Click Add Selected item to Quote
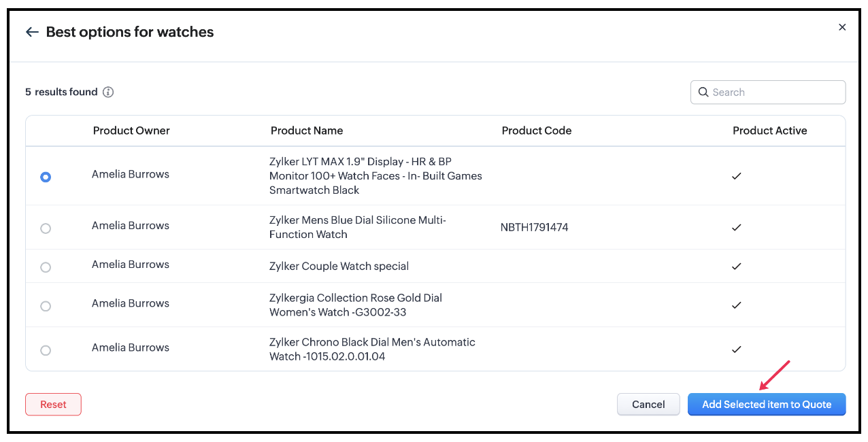 point(767,404)
